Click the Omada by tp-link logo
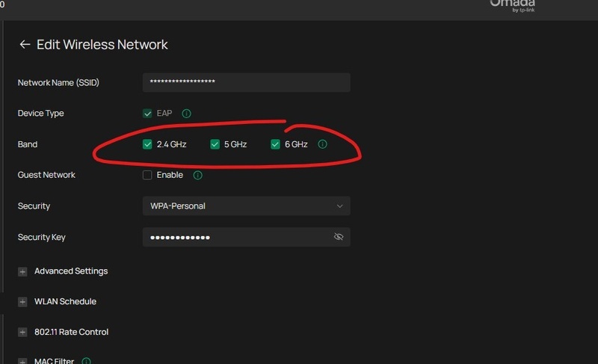Screen dimensions: 598x364 pos(513,6)
